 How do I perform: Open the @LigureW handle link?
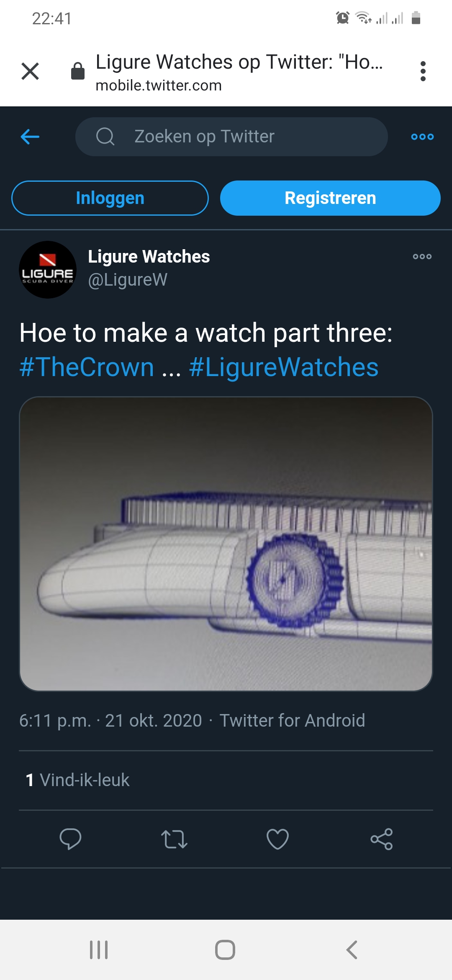coord(128,280)
